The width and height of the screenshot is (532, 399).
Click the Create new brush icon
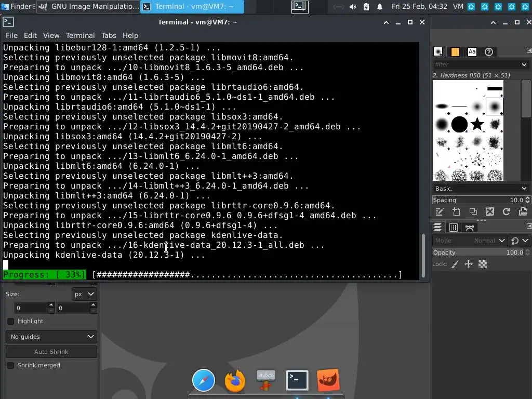click(456, 212)
